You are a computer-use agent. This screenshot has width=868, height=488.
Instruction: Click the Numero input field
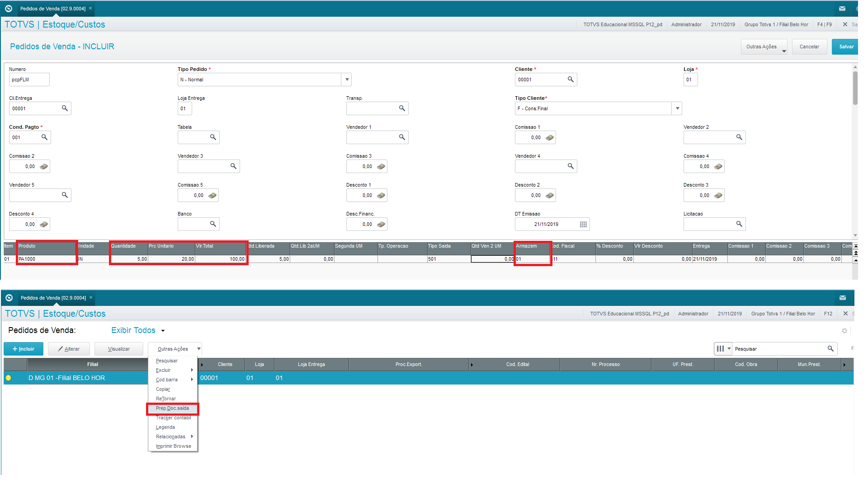click(29, 80)
